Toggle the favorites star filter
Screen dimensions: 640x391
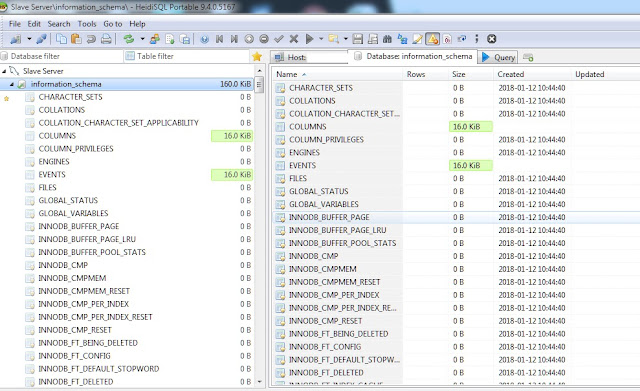click(x=257, y=56)
